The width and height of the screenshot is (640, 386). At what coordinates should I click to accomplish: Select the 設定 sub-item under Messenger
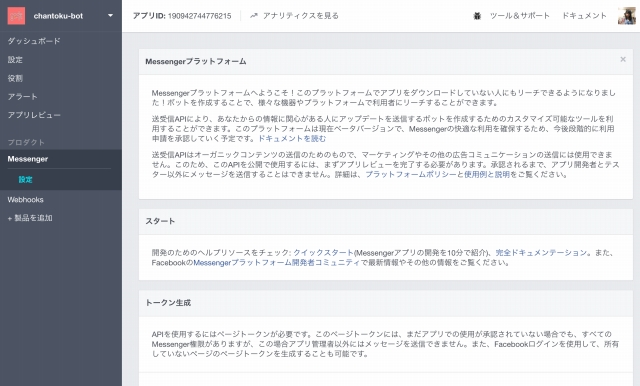(25, 180)
